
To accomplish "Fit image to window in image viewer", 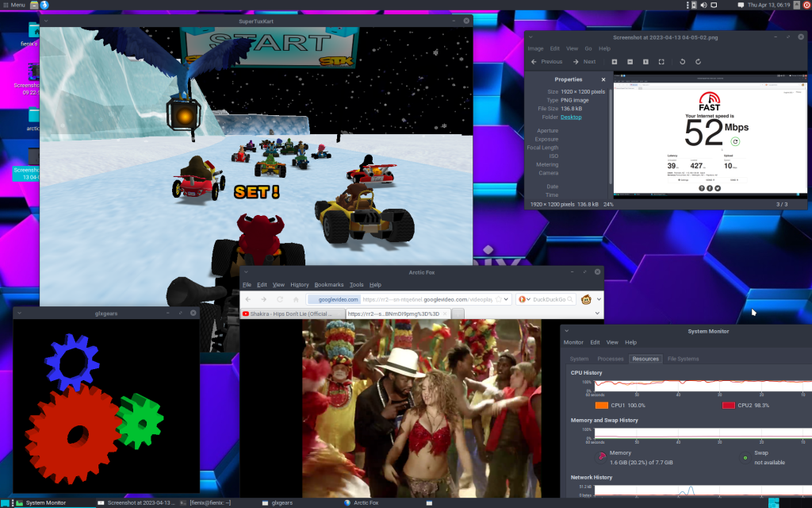I will (661, 62).
